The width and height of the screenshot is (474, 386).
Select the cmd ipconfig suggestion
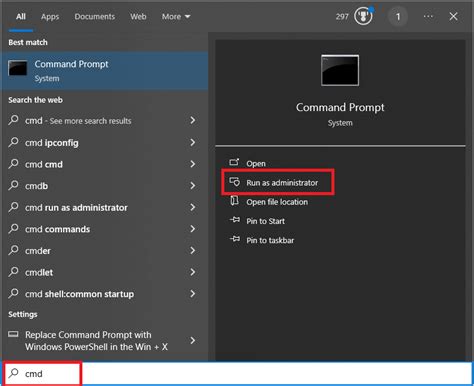coord(104,143)
